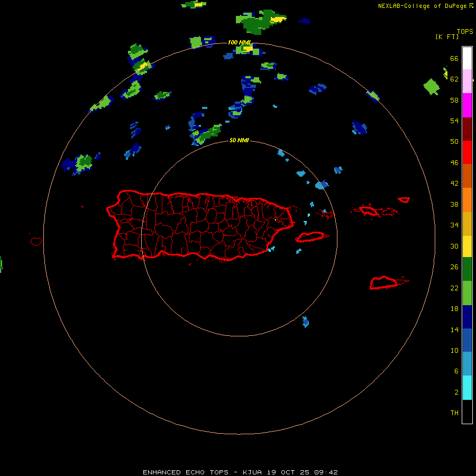
Task: Click the 62 legend value
Action: pos(454,79)
